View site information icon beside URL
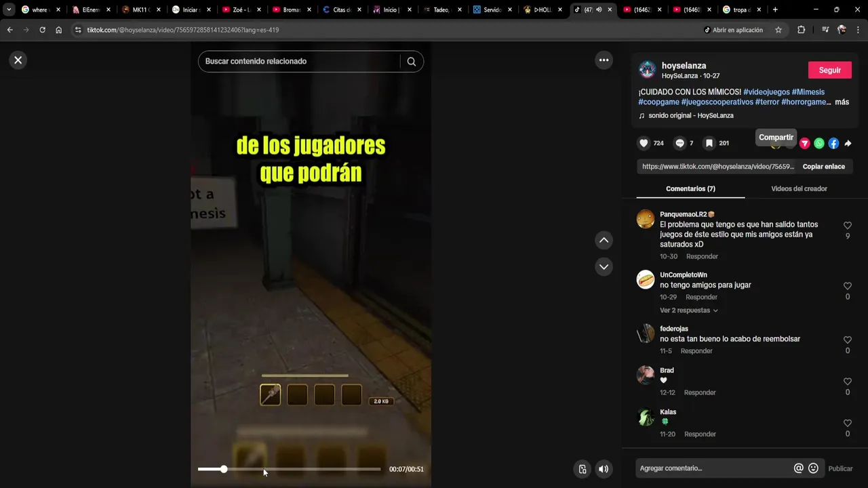This screenshot has width=868, height=488. point(78,30)
